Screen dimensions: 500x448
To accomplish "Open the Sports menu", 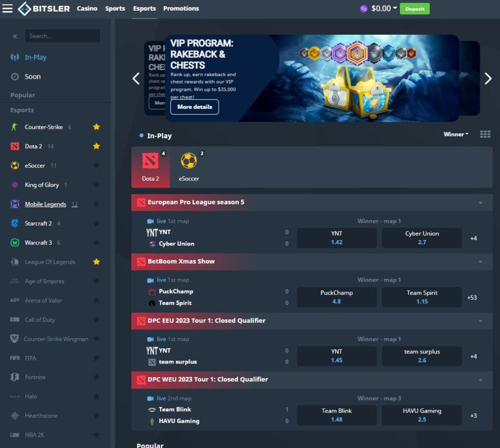I will 115,9.
